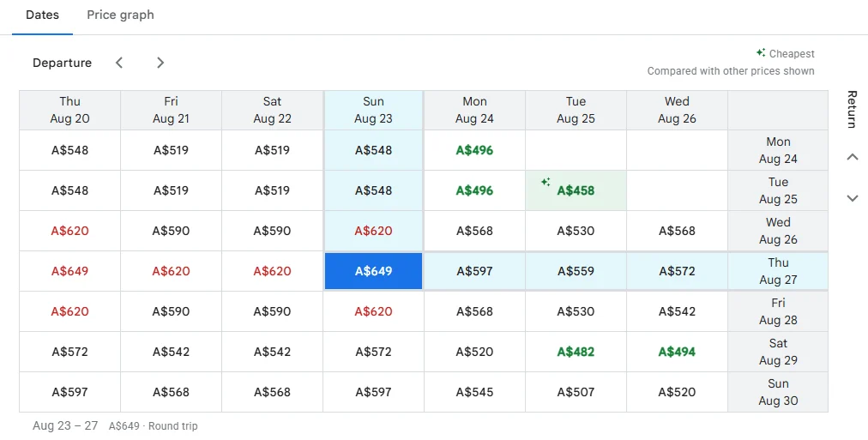
Task: Select A$597 departing Aug 24, returning Aug 27
Action: click(x=474, y=271)
